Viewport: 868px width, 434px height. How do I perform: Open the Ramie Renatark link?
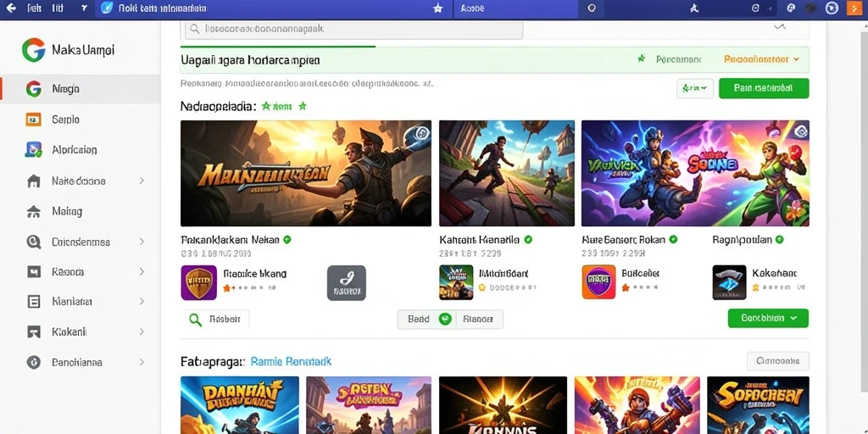pyautogui.click(x=292, y=361)
